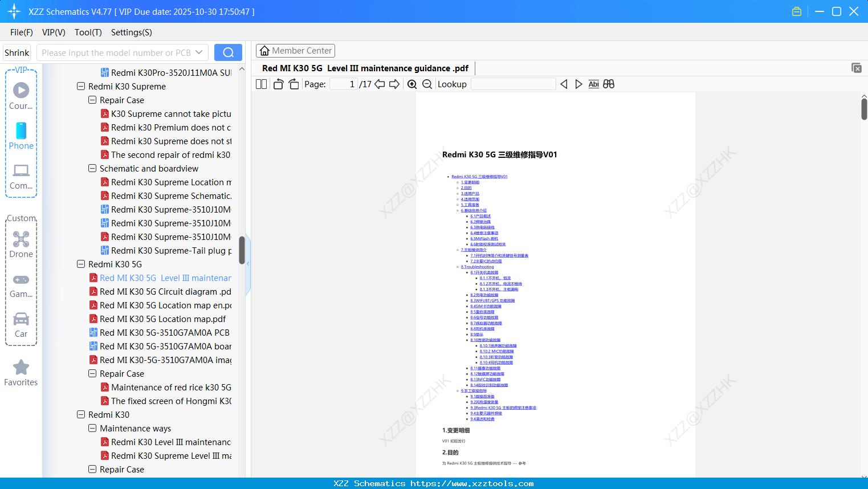Click the Shrink button
868x489 pixels.
(17, 52)
